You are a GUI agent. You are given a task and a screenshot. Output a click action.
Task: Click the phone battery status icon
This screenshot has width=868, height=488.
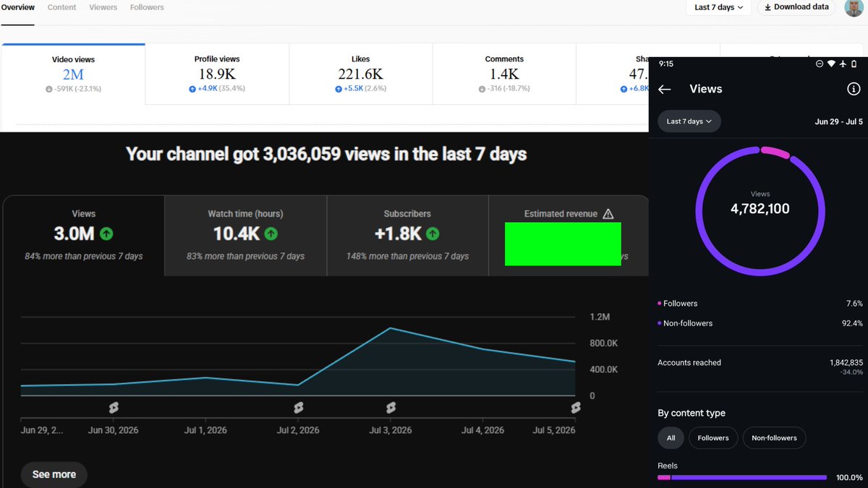pyautogui.click(x=854, y=64)
